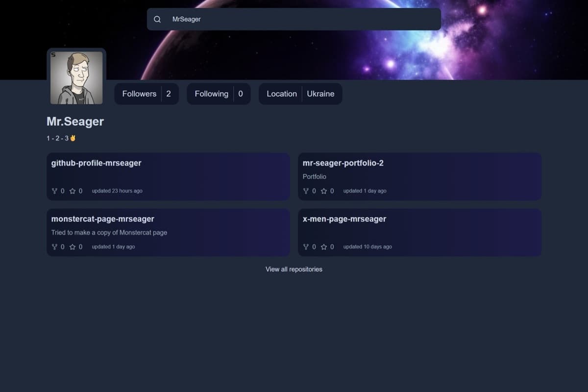
Task: Click 'updated 23 hours ago' text
Action: coord(117,191)
